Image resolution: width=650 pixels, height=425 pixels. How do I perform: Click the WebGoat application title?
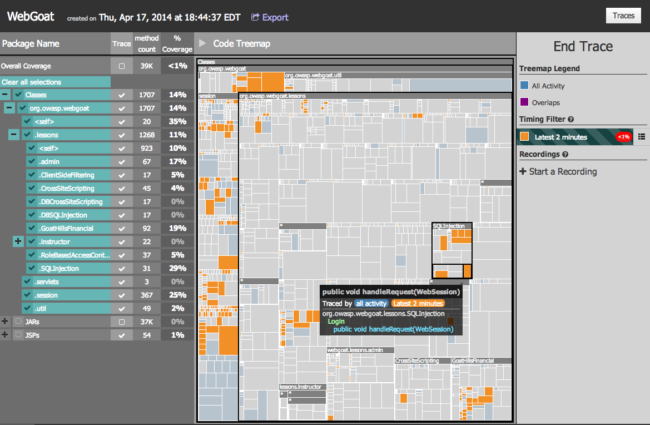[31, 17]
